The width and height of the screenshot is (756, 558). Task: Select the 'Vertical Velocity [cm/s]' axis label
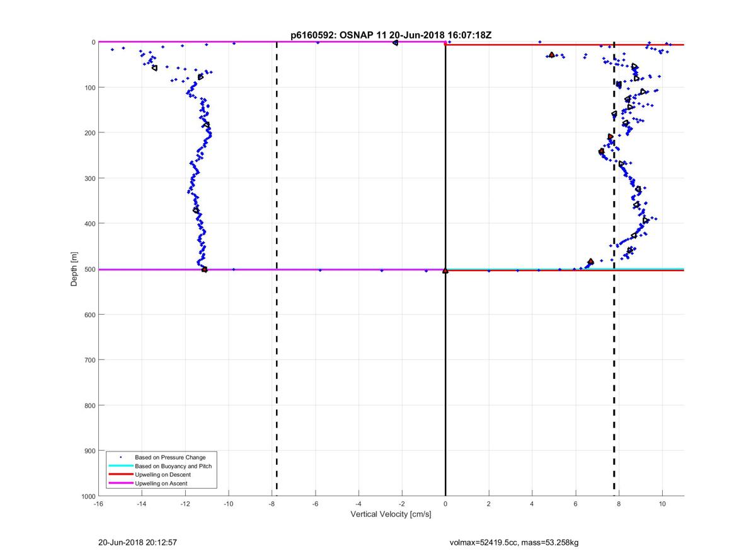point(391,514)
